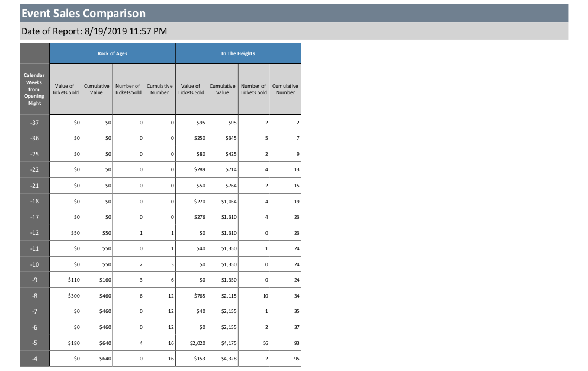Viewport: 588px width, 371px height.
Task: Click Number of Tickets Sold under In The Heights
Action: pos(253,89)
